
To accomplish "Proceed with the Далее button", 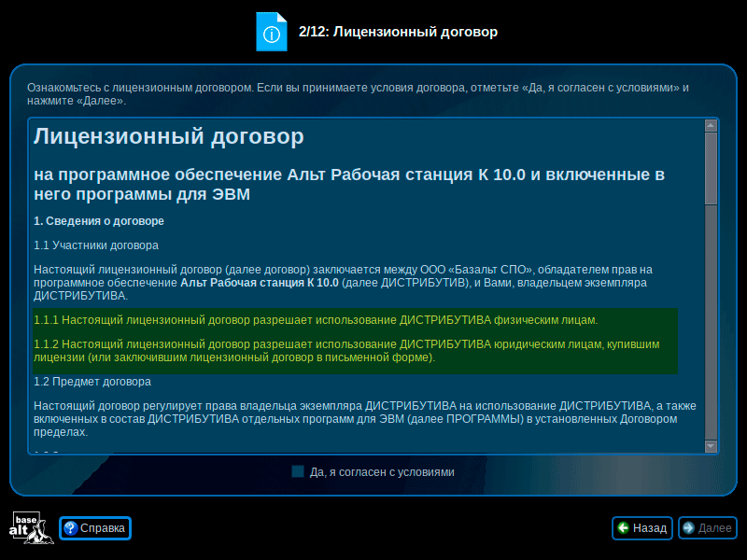I will tap(708, 528).
